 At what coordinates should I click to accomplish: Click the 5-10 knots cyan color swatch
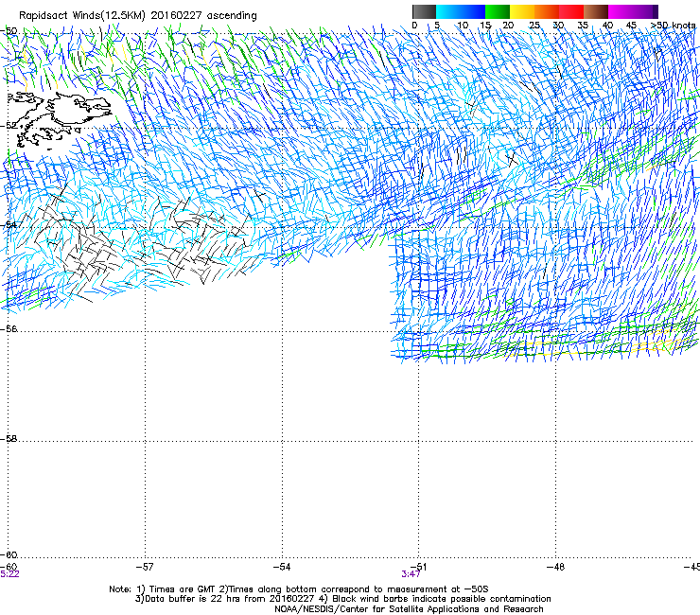coord(448,11)
